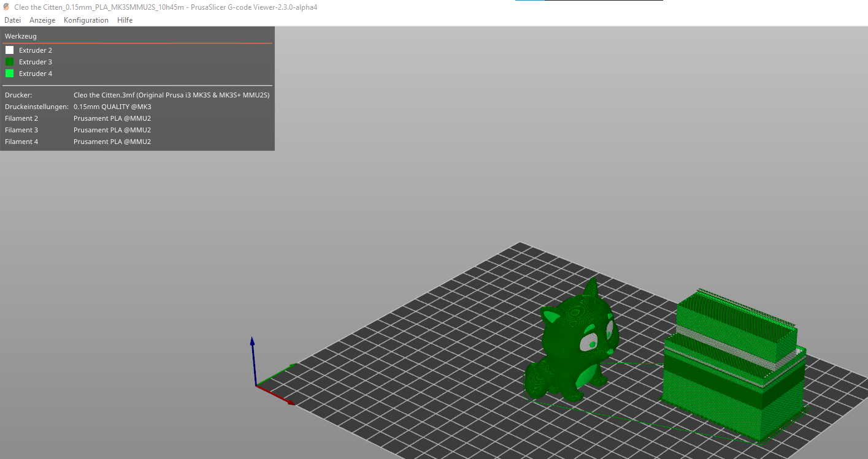The width and height of the screenshot is (868, 459).
Task: Click Prusament PLA @MMU2 value beside Filament 4
Action: pyautogui.click(x=112, y=142)
